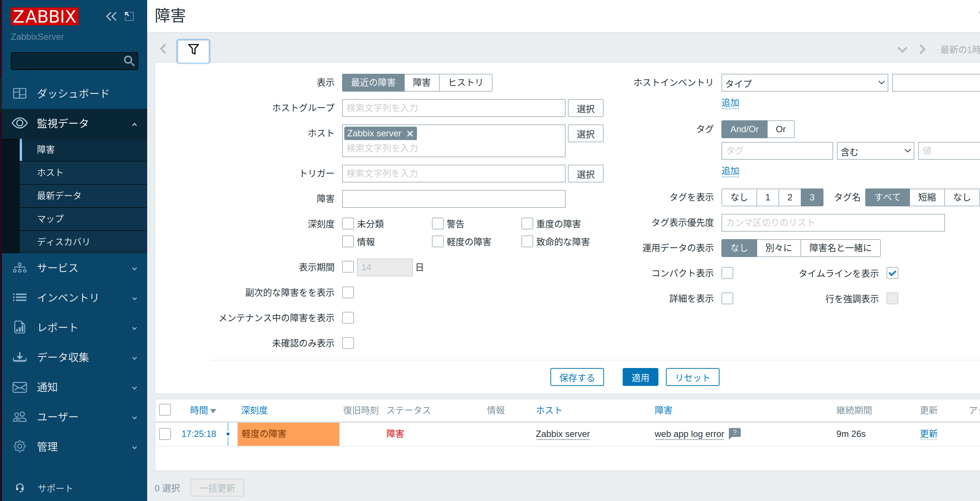The height and width of the screenshot is (501, 980).
Task: Click the sidebar search magnifier icon
Action: tap(129, 61)
